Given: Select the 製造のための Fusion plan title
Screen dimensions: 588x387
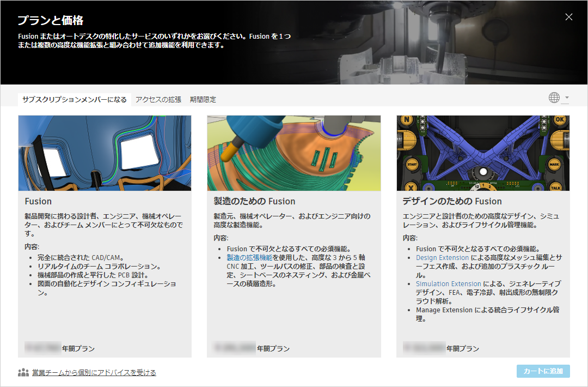Looking at the screenshot, I should point(255,202).
